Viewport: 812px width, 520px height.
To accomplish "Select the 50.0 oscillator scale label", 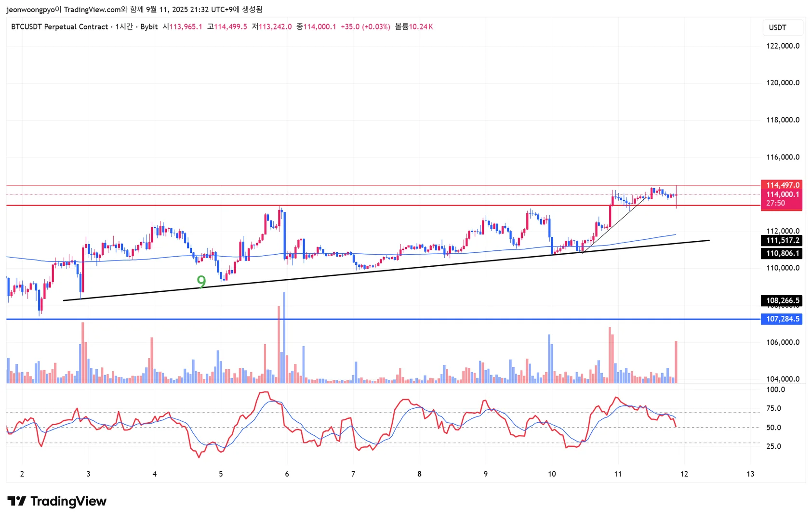I will 773,427.
